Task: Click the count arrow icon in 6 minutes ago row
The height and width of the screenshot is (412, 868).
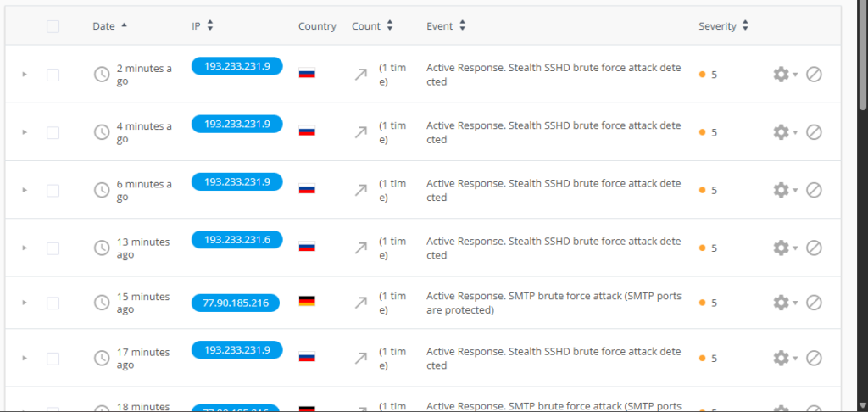Action: (x=361, y=190)
